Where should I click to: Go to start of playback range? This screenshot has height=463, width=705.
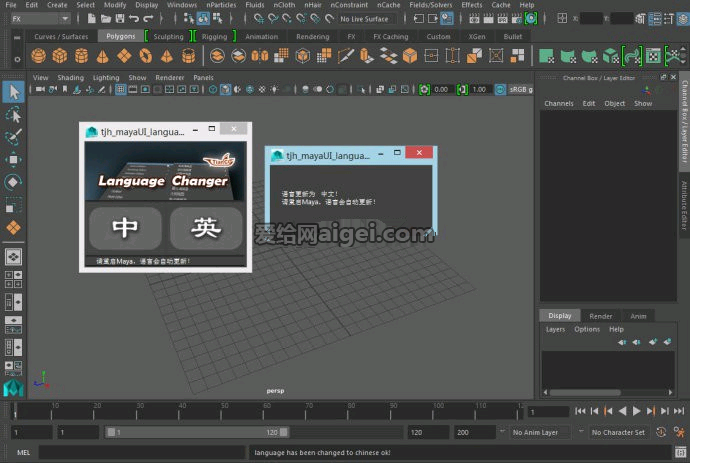tap(580, 411)
